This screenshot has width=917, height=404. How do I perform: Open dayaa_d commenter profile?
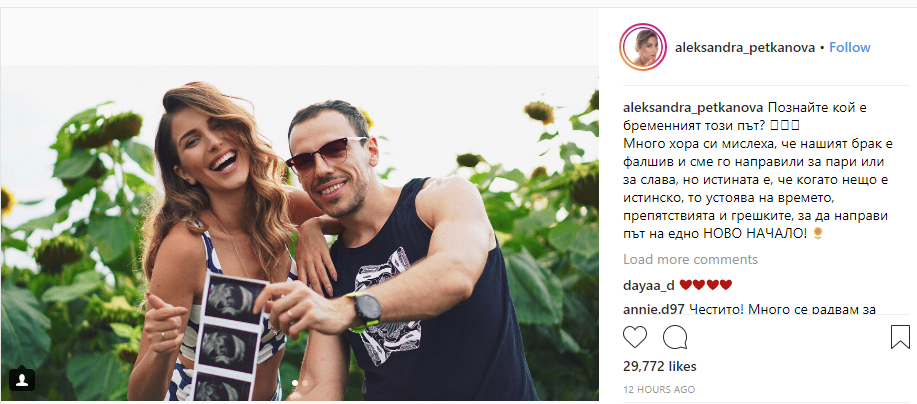coord(649,285)
